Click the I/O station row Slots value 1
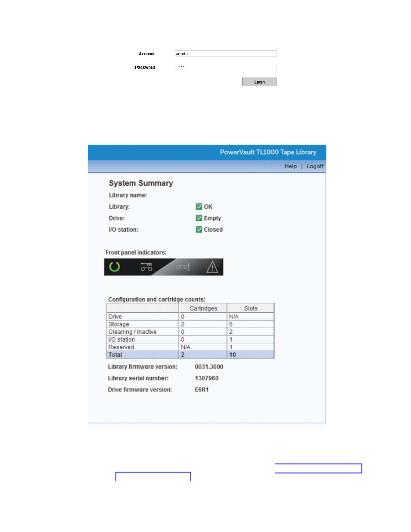The width and height of the screenshot is (411, 532). pyautogui.click(x=231, y=339)
